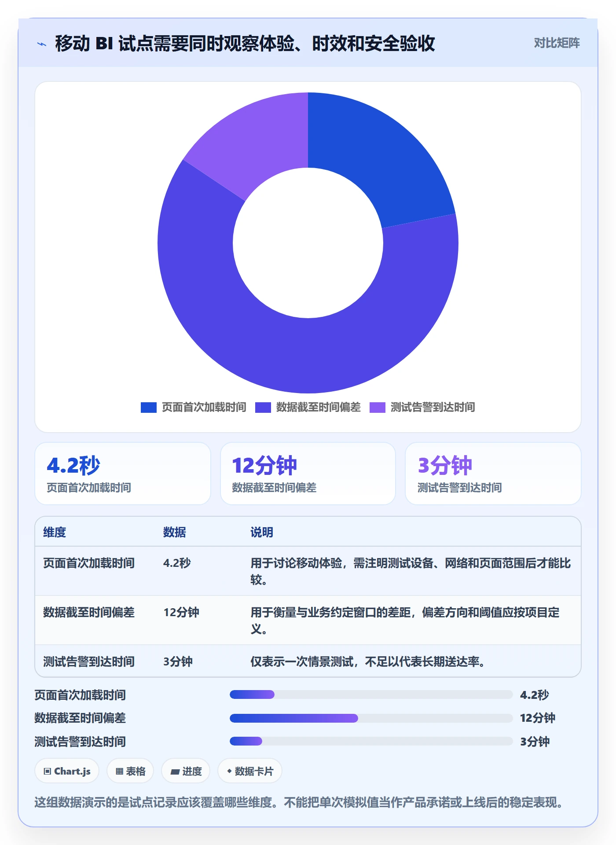The image size is (616, 845).
Task: Click the 12分钟 value beside progress bar
Action: pos(538,718)
